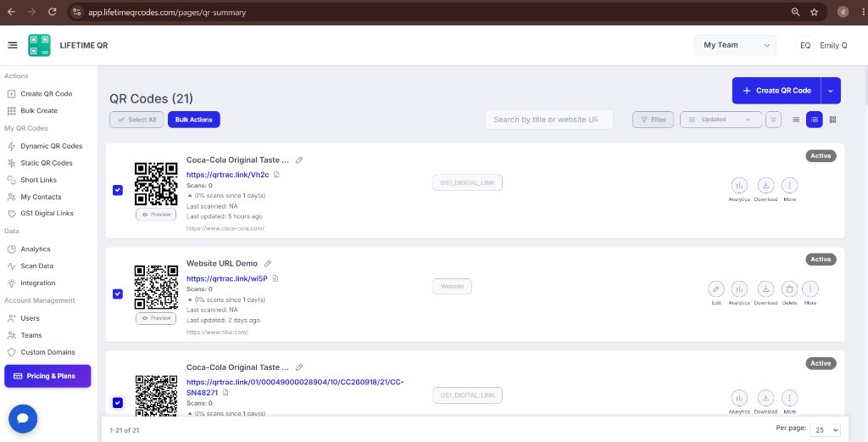Viewport: 868px width, 442px height.
Task: Click Download icon for third Coca-Cola code
Action: (765, 398)
